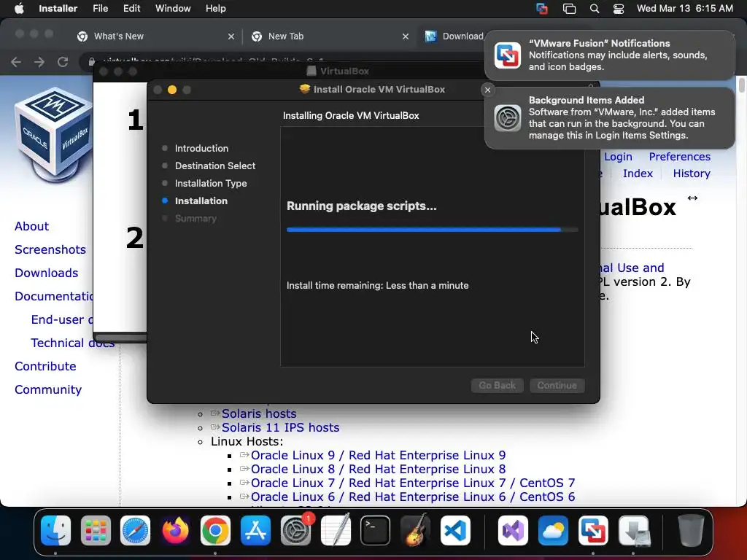Open Visual Studio Code in Dock
Image resolution: width=747 pixels, height=560 pixels.
[x=455, y=531]
